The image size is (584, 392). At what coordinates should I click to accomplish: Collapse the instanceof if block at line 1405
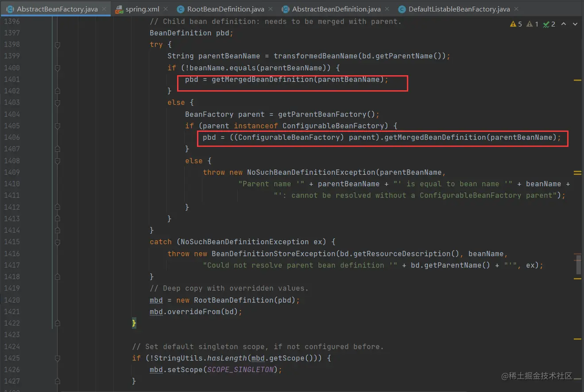[57, 126]
